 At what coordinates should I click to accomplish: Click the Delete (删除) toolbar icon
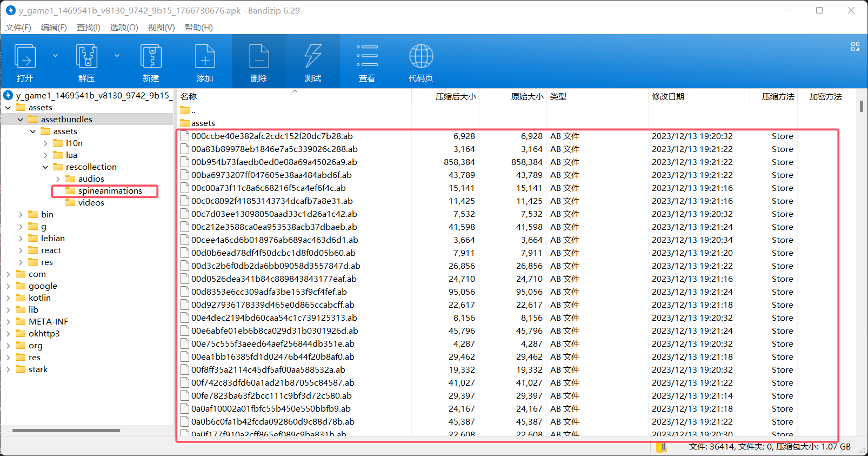pos(259,57)
